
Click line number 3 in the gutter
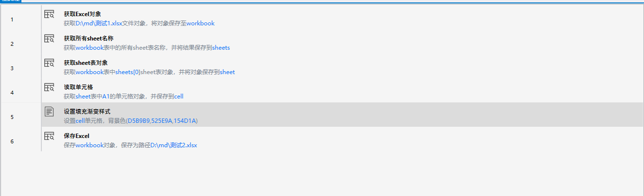tap(12, 68)
